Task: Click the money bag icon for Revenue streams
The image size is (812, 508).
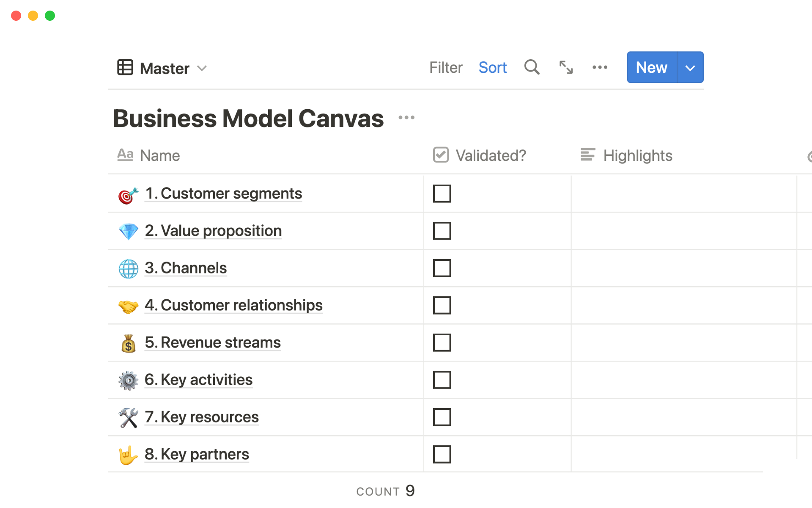Action: (128, 343)
